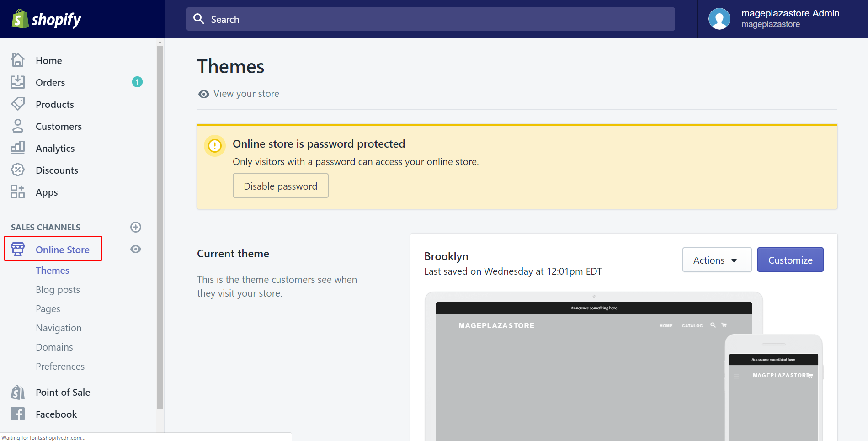Click the eye icon beside View your store
This screenshot has height=441, width=868.
click(204, 94)
